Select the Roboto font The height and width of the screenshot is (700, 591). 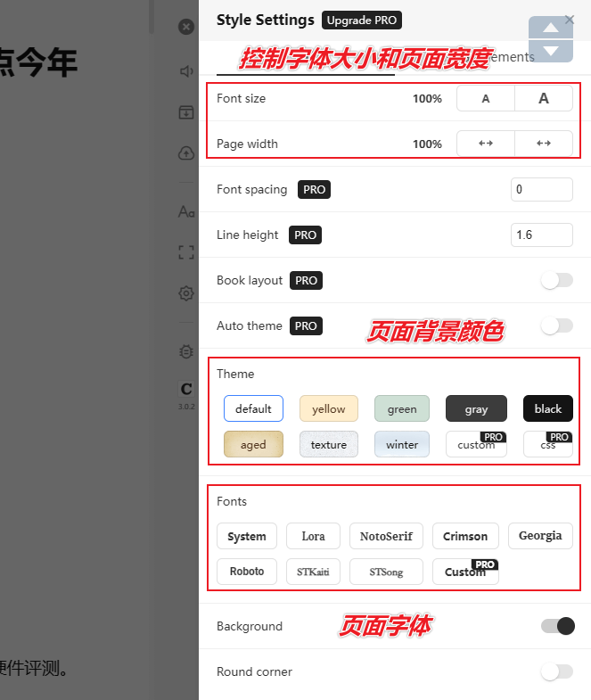click(247, 572)
